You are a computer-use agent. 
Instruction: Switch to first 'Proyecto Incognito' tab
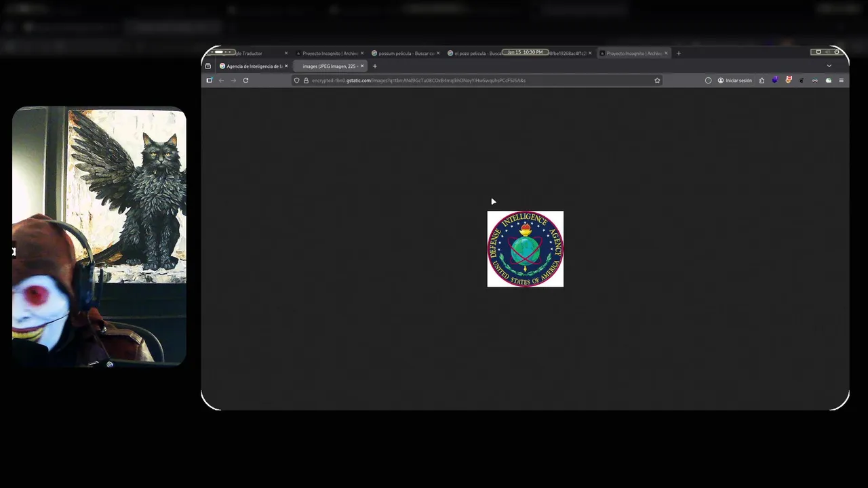(329, 53)
